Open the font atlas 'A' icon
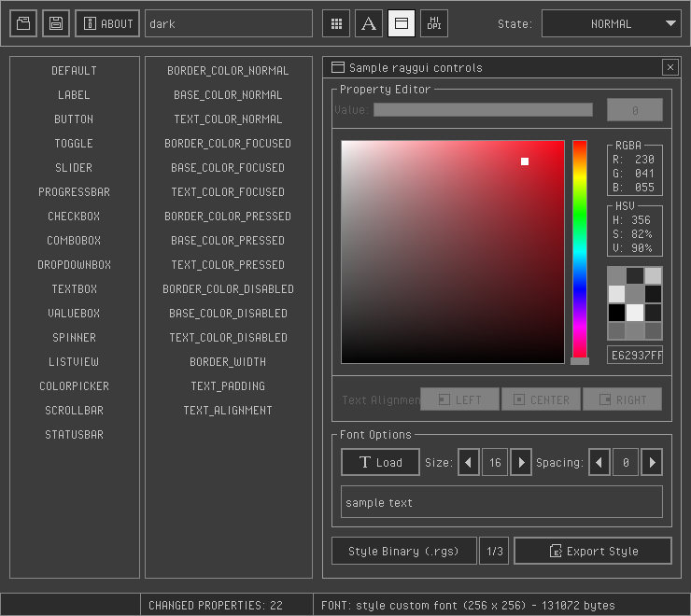 click(369, 23)
